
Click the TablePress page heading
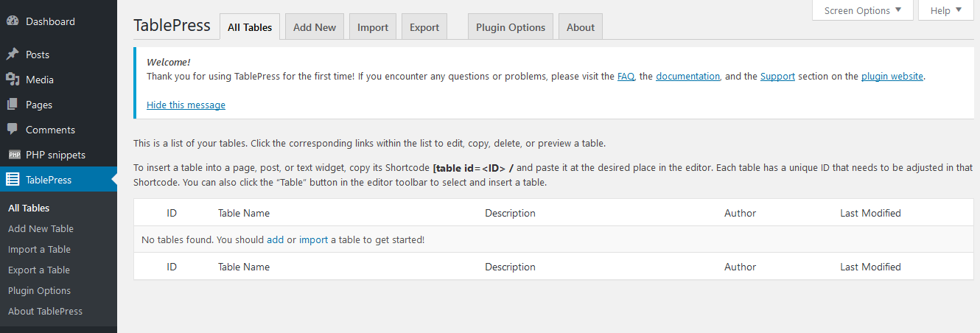(172, 26)
